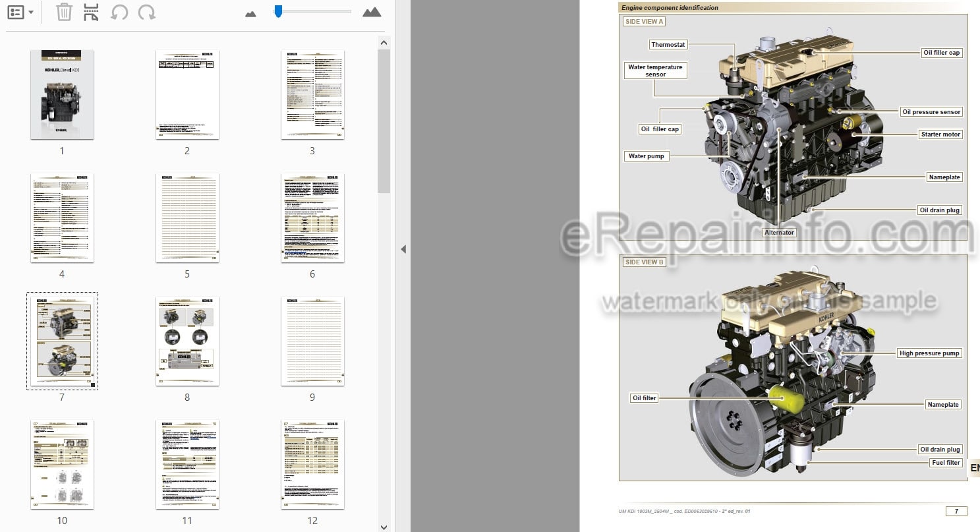The image size is (980, 532).
Task: Click scrollbar up arrow in thumbnail panel
Action: point(384,42)
